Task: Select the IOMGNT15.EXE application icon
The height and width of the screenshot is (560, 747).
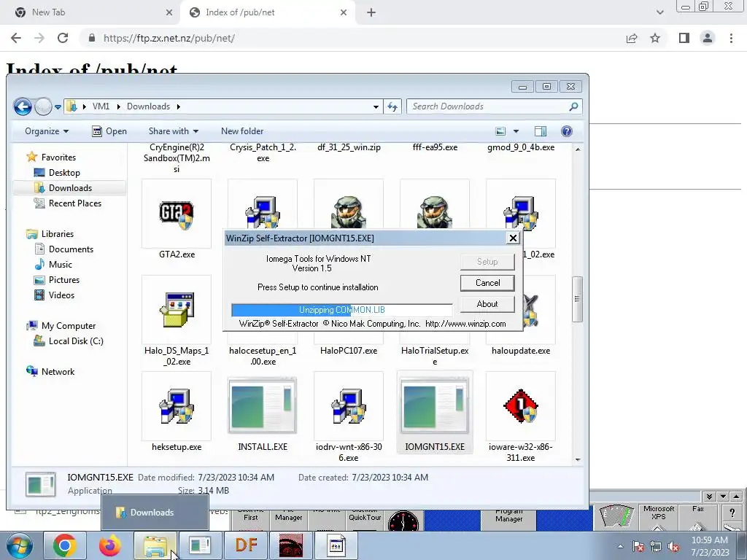Action: [x=435, y=406]
